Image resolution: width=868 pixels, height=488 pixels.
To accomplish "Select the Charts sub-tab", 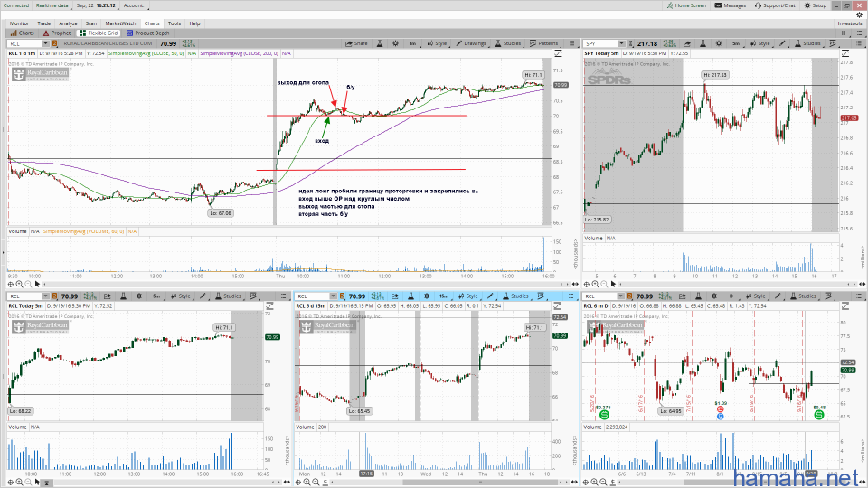I will coord(22,33).
